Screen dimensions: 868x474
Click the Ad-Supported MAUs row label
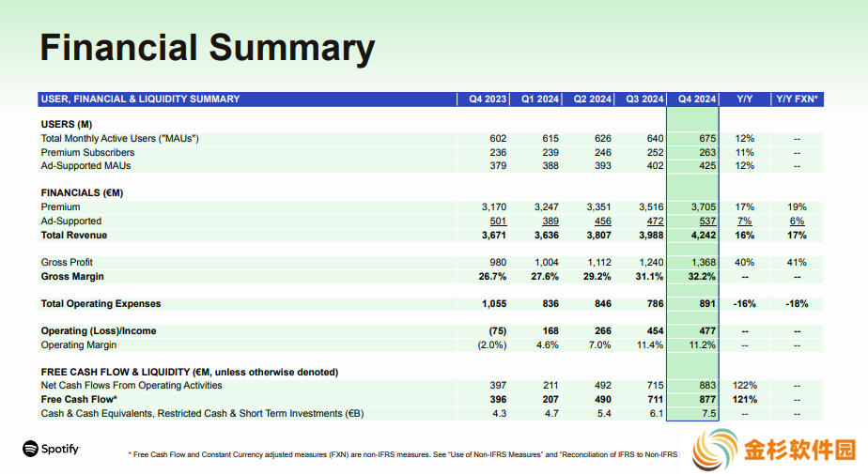85,165
